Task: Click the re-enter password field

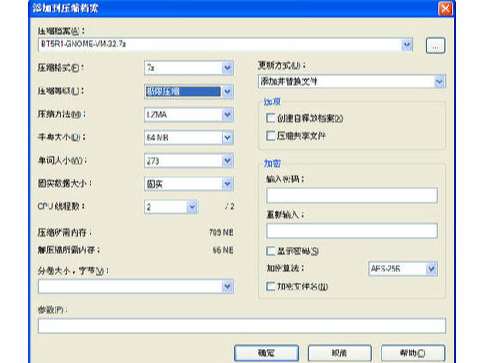Action: [x=352, y=231]
